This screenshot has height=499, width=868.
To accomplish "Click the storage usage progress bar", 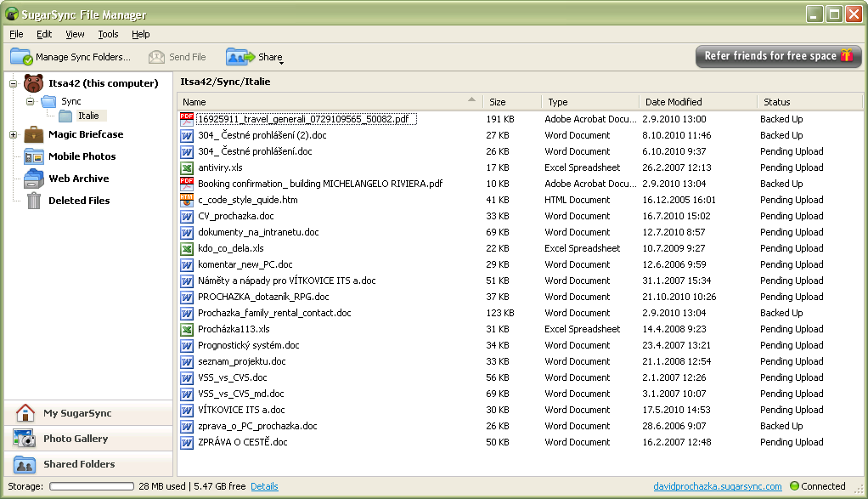I will 92,486.
